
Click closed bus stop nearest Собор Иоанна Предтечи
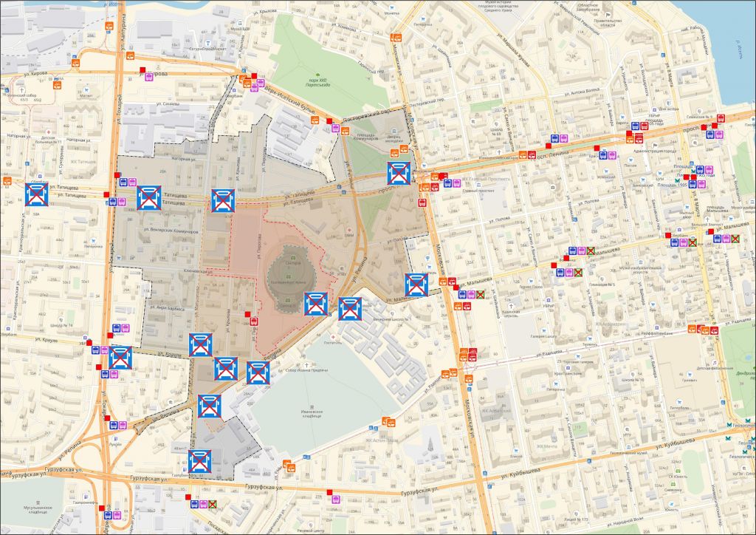tap(258, 373)
